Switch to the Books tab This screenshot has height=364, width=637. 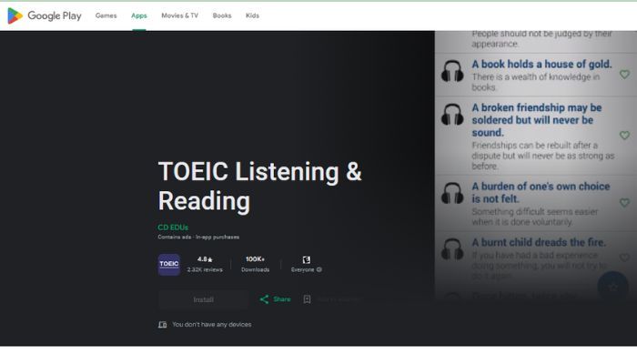222,15
